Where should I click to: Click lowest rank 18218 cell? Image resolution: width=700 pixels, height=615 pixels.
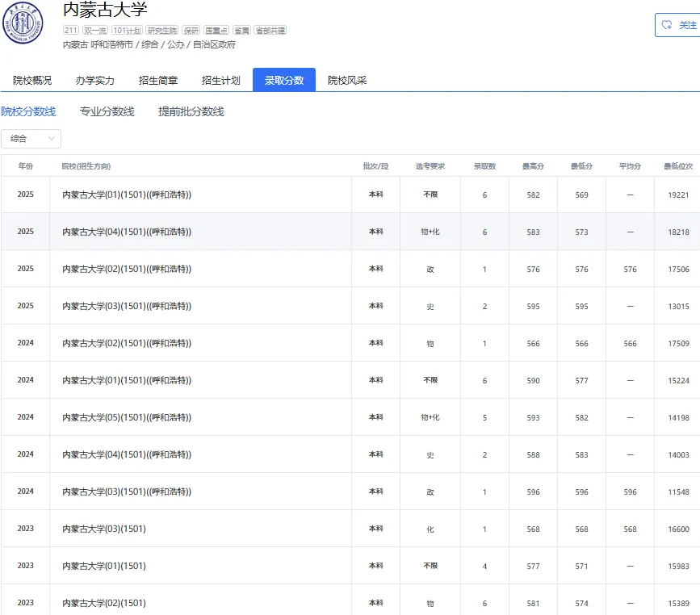pos(678,232)
